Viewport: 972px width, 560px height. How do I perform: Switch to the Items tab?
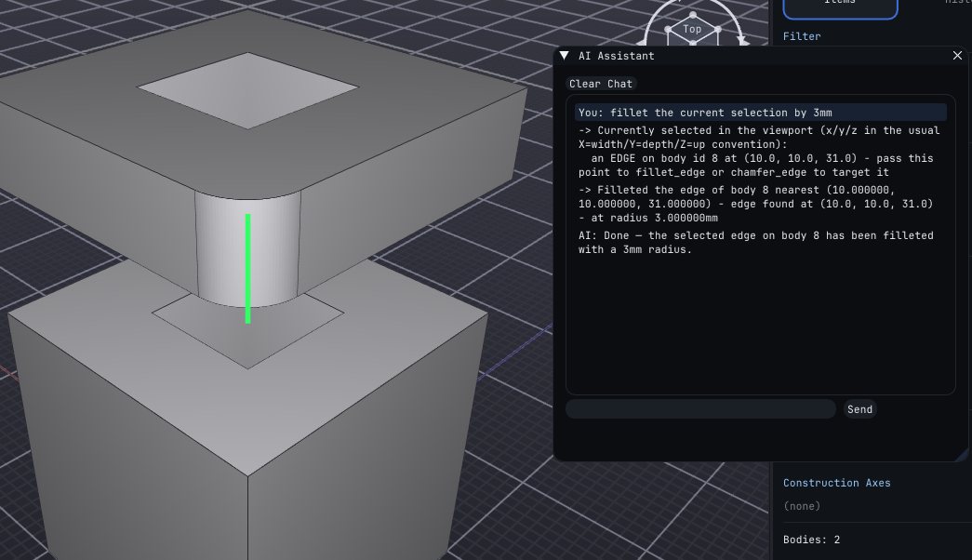point(840,7)
